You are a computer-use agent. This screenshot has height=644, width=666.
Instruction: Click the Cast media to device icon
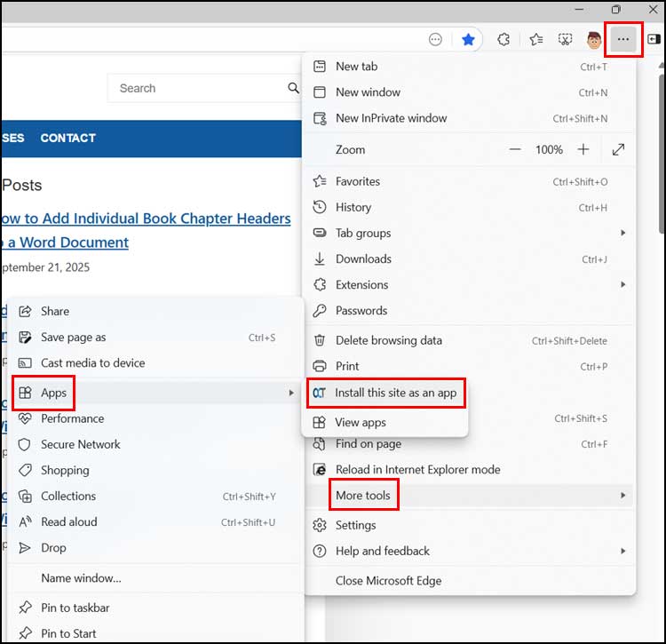(25, 363)
